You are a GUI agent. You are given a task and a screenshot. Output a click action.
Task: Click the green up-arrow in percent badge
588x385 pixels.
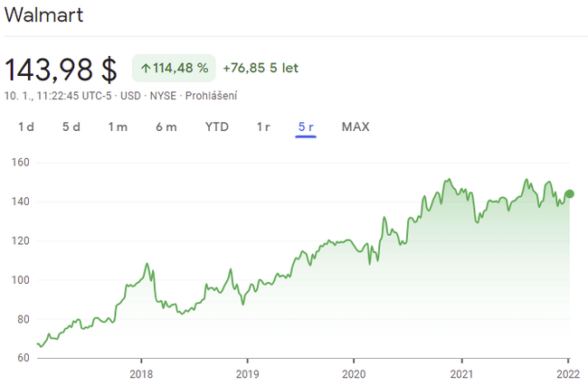[145, 68]
